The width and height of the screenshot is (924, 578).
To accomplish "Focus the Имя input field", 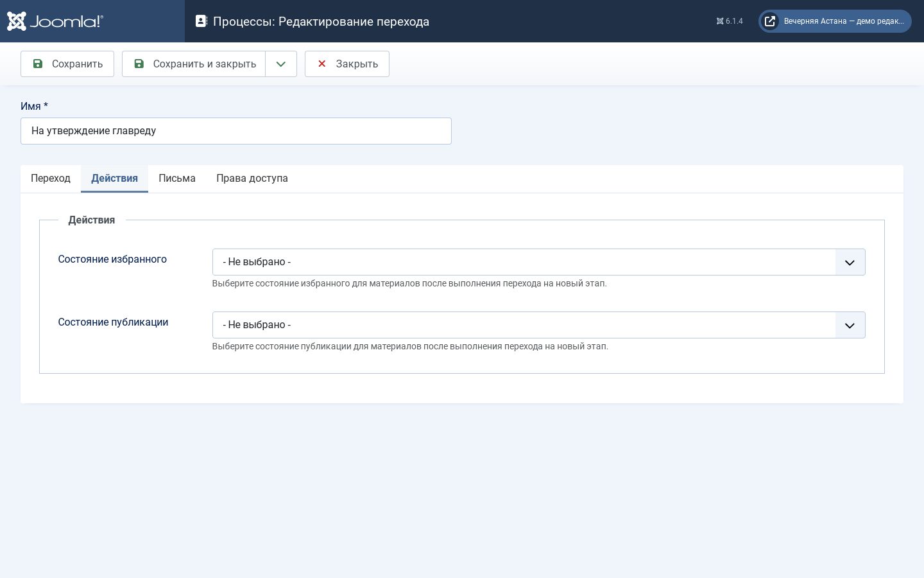I will [236, 131].
